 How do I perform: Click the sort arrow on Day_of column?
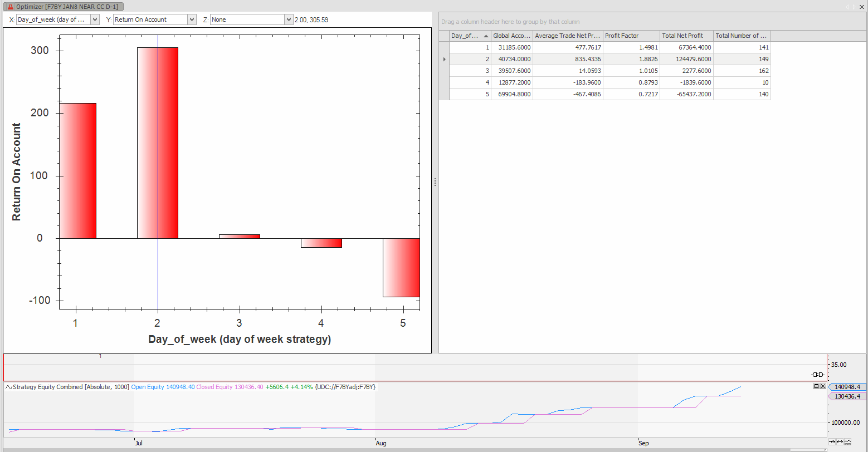[486, 36]
